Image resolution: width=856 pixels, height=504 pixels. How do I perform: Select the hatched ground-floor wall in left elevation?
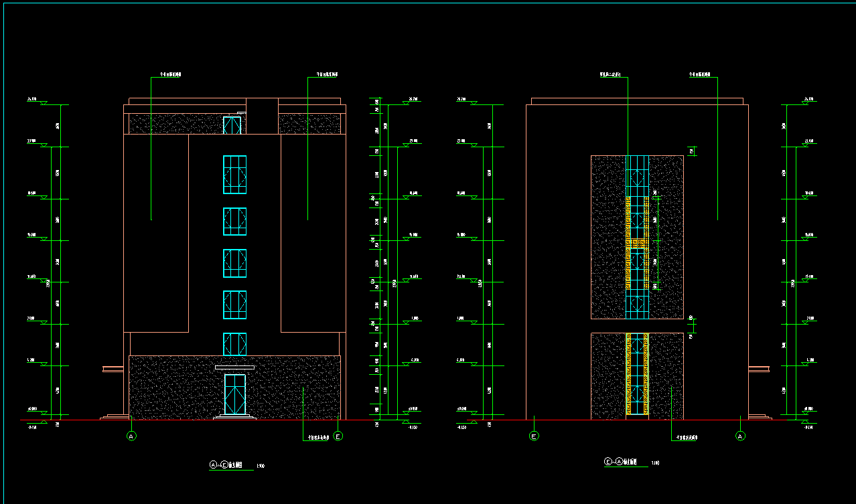174,388
